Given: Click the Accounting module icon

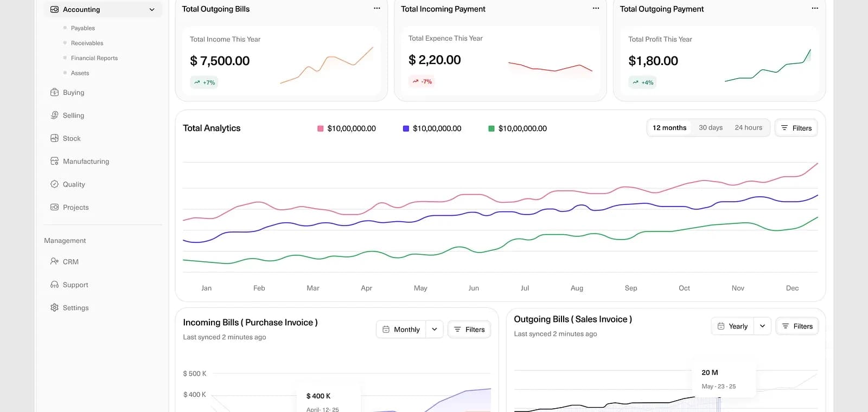Looking at the screenshot, I should click(x=54, y=10).
